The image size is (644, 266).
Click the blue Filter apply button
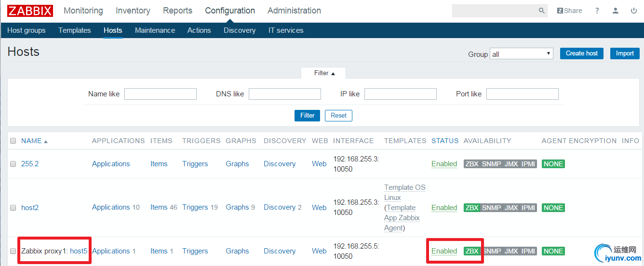click(x=307, y=116)
